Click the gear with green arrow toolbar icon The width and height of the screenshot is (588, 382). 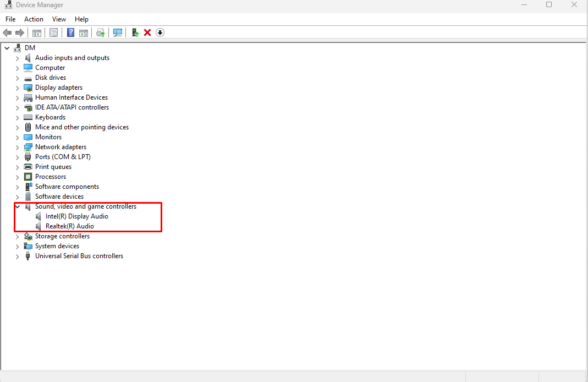100,32
